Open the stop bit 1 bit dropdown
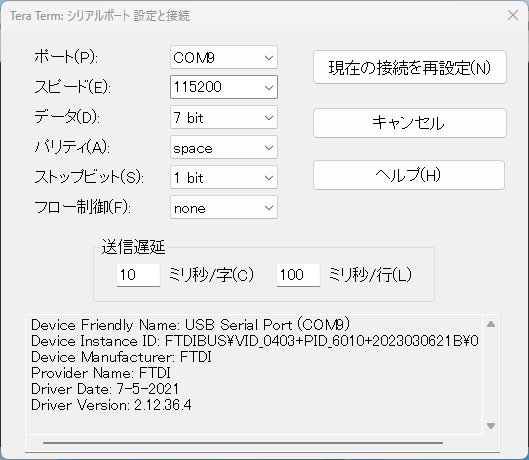This screenshot has height=460, width=529. (224, 177)
